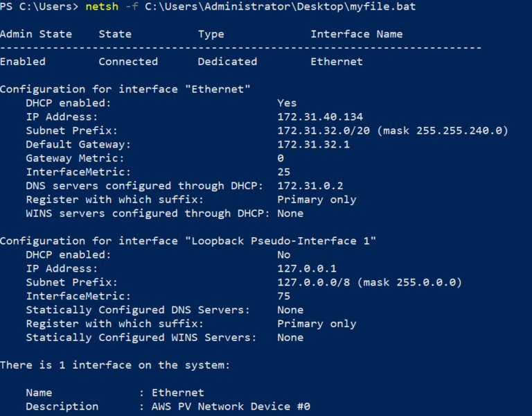Click the DNS server address 172.31.0.2
The width and height of the screenshot is (532, 416).
tap(310, 186)
